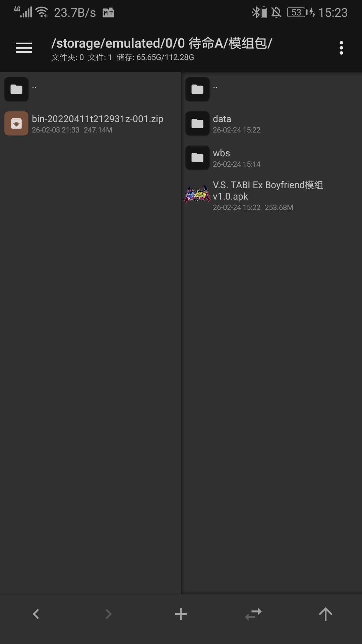Screen dimensions: 362x644
Task: Select V.S. TABI Ex Boyfriend apk file
Action: (x=271, y=196)
